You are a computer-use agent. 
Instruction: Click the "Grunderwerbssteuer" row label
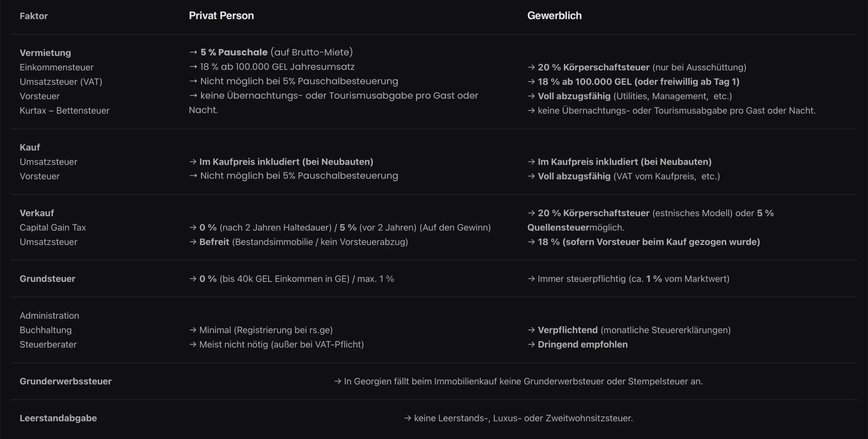point(65,381)
